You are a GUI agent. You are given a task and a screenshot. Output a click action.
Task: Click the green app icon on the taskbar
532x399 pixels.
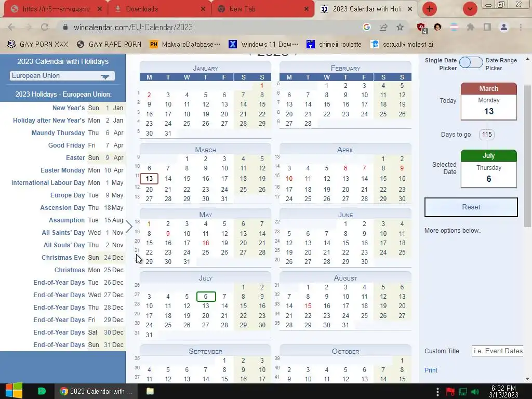click(42, 391)
